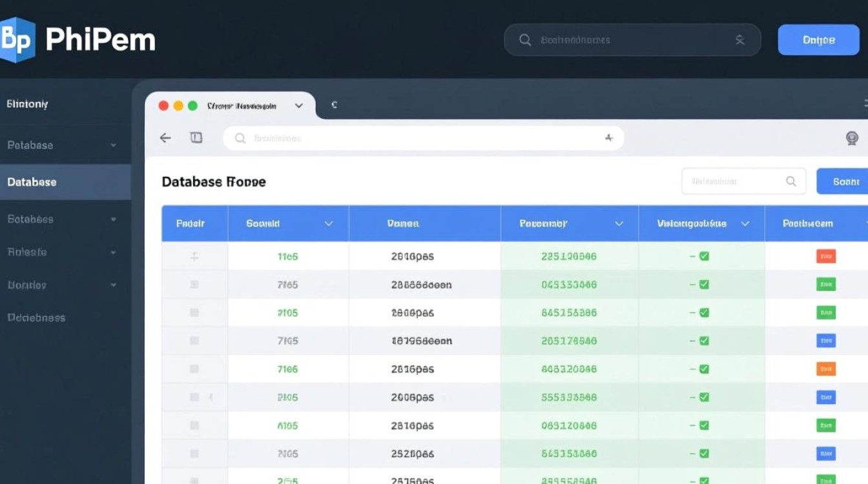Click the magnifier icon in top dark search bar
This screenshot has width=868, height=484.
pos(525,40)
